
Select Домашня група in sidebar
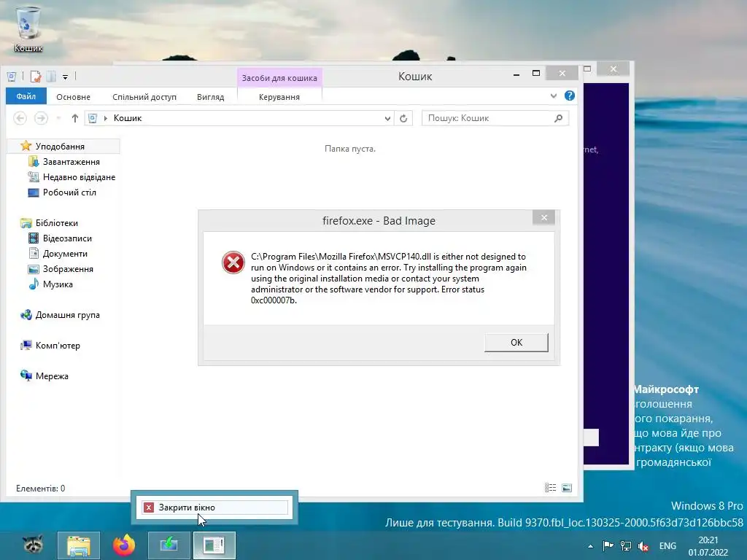67,315
